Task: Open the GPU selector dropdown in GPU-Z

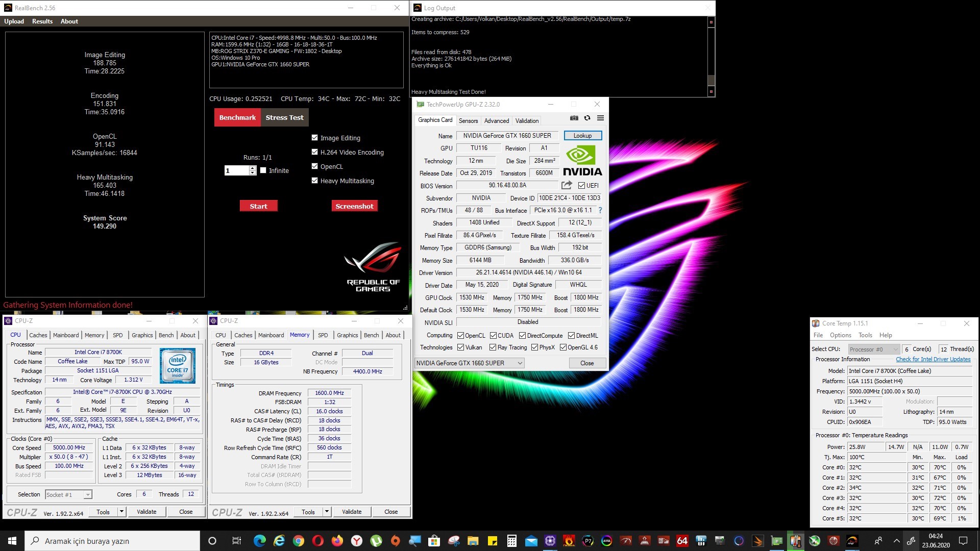Action: point(469,363)
